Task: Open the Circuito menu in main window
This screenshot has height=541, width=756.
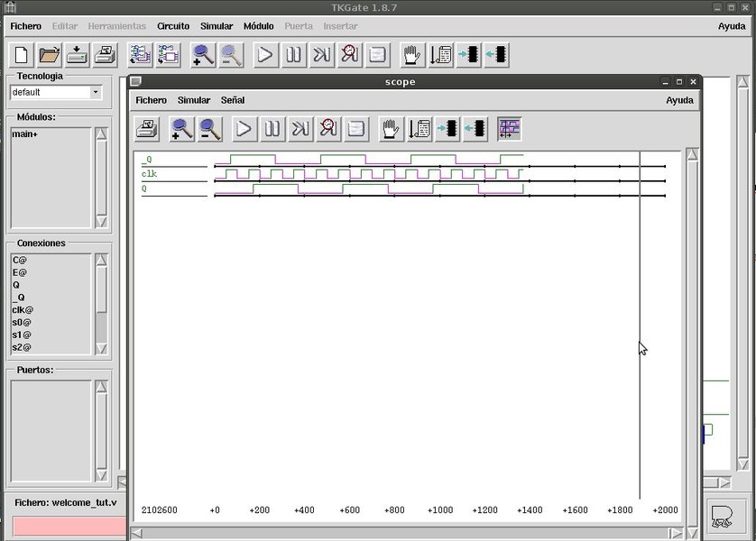Action: tap(173, 26)
